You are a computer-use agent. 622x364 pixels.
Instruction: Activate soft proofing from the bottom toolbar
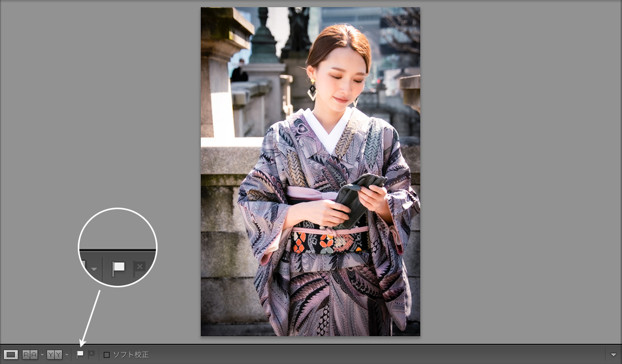pyautogui.click(x=106, y=354)
